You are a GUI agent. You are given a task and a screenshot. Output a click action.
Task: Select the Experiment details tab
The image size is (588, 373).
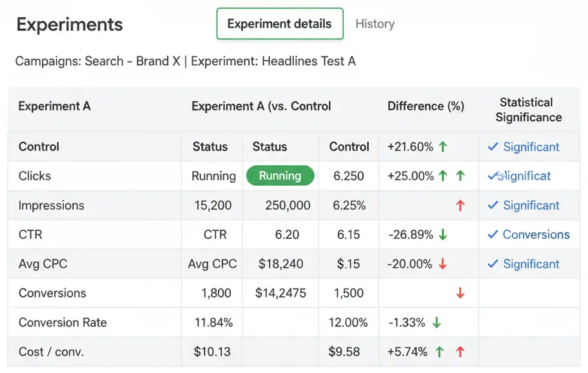click(x=279, y=24)
